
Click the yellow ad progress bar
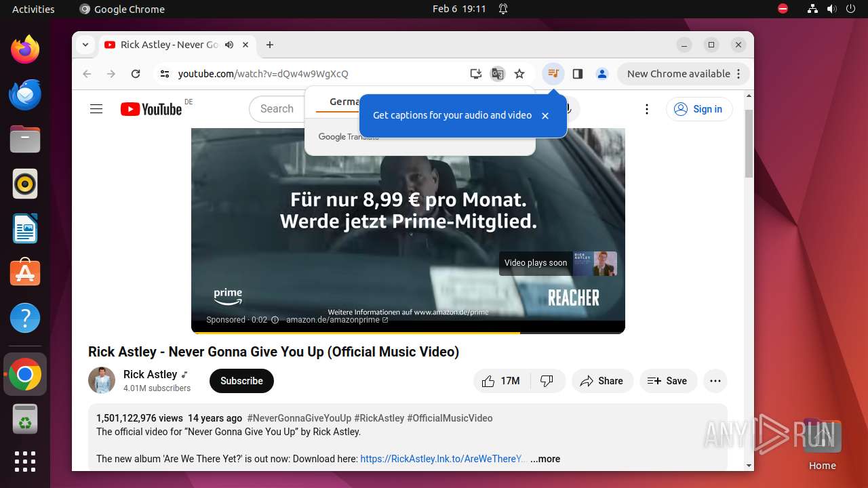tap(355, 333)
